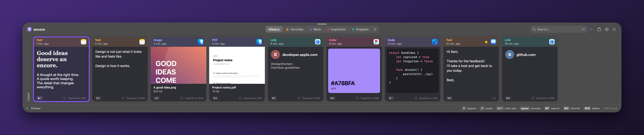Click the '9 items' status text
The width and height of the screenshot is (644, 135).
coord(36,108)
